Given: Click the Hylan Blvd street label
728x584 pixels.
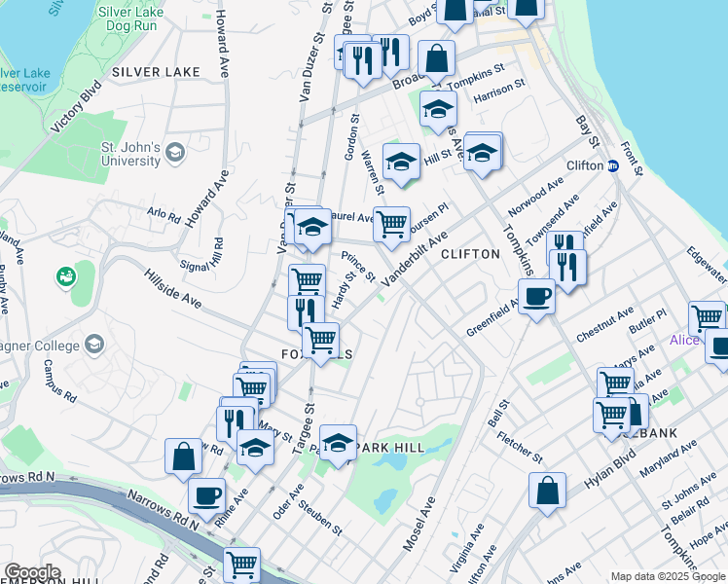Looking at the screenshot, I should [x=609, y=469].
